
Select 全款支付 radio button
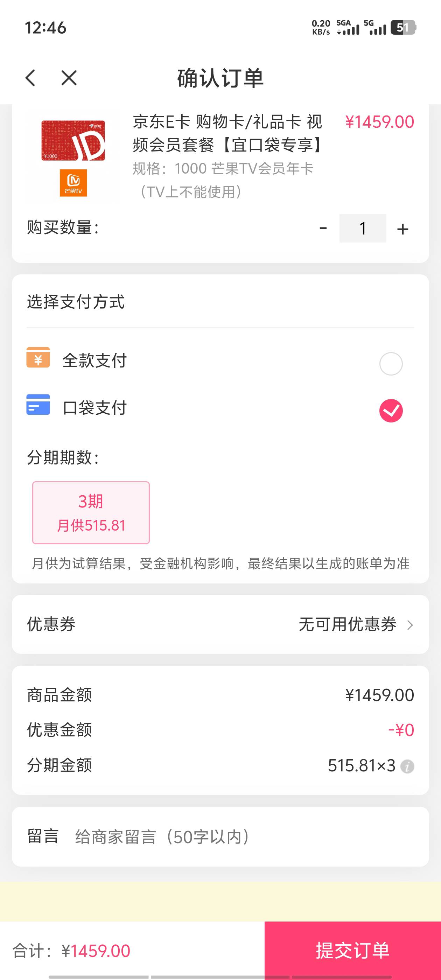click(x=391, y=364)
